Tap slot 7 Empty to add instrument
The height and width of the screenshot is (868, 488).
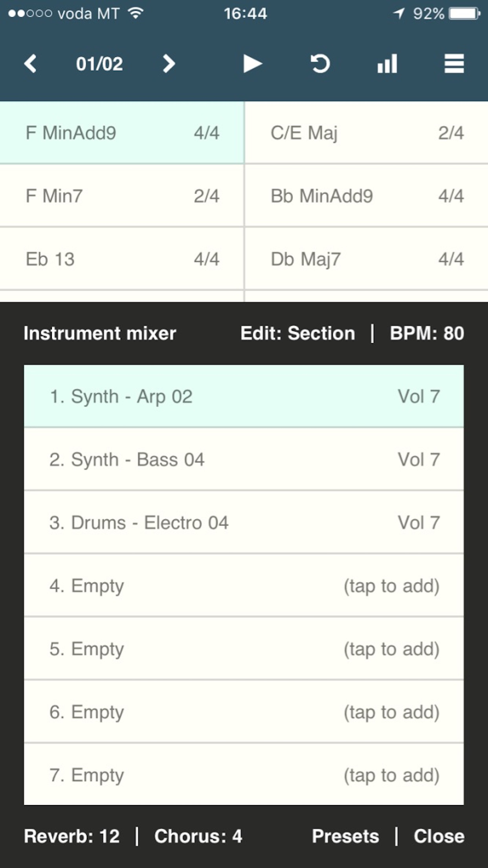pos(244,775)
